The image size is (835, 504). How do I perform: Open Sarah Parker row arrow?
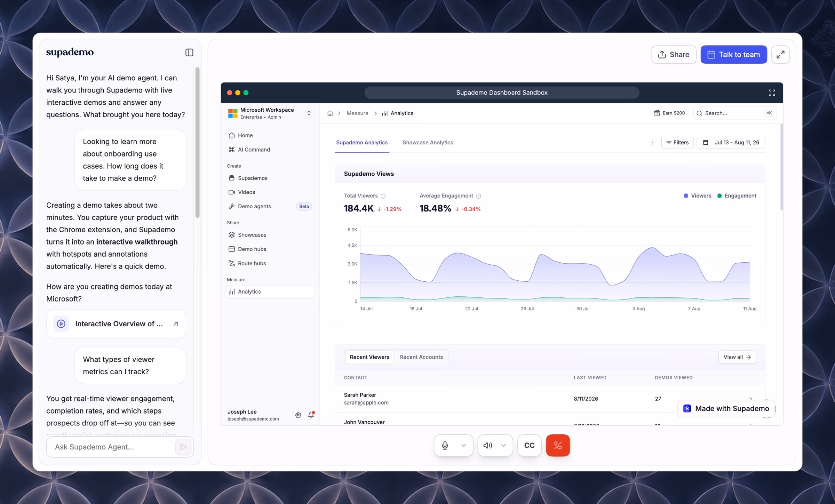coord(750,399)
